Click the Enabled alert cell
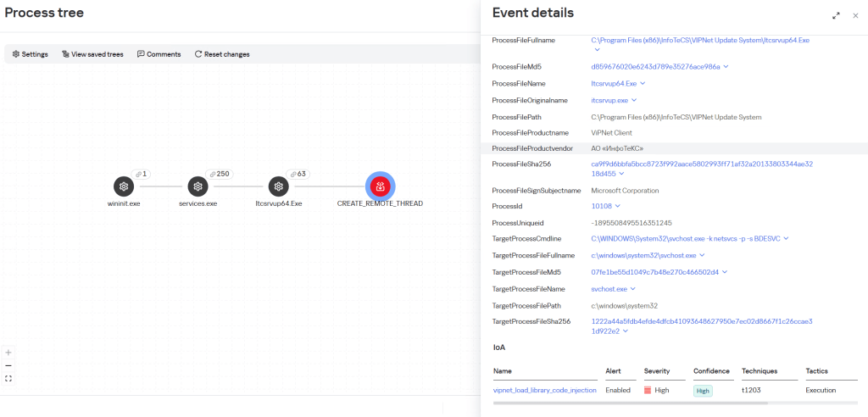868x417 pixels. click(x=618, y=390)
